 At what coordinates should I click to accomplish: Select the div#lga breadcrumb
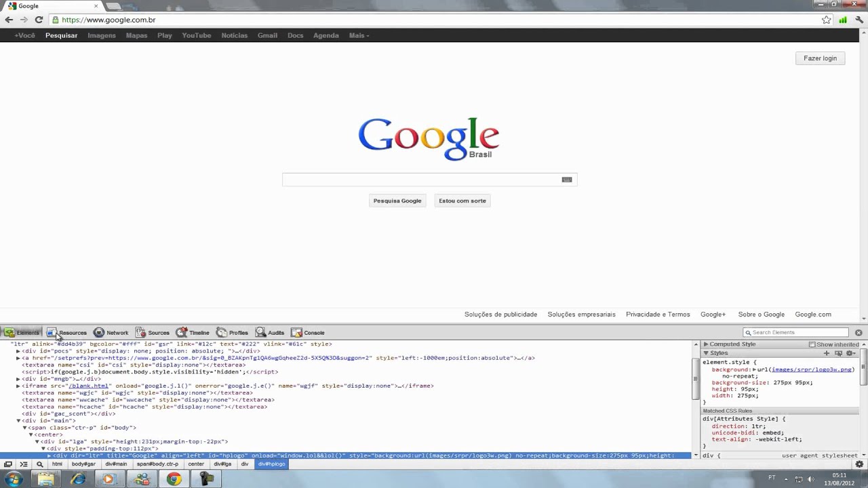(x=222, y=464)
